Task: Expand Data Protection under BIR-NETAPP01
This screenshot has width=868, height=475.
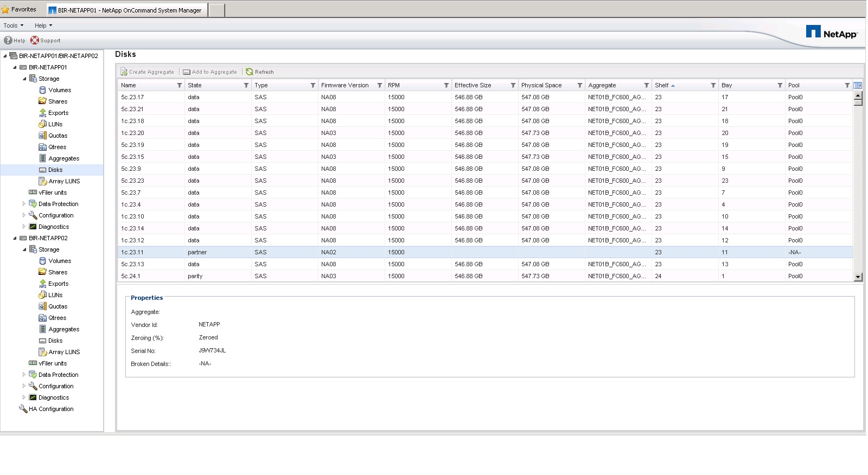Action: point(24,204)
